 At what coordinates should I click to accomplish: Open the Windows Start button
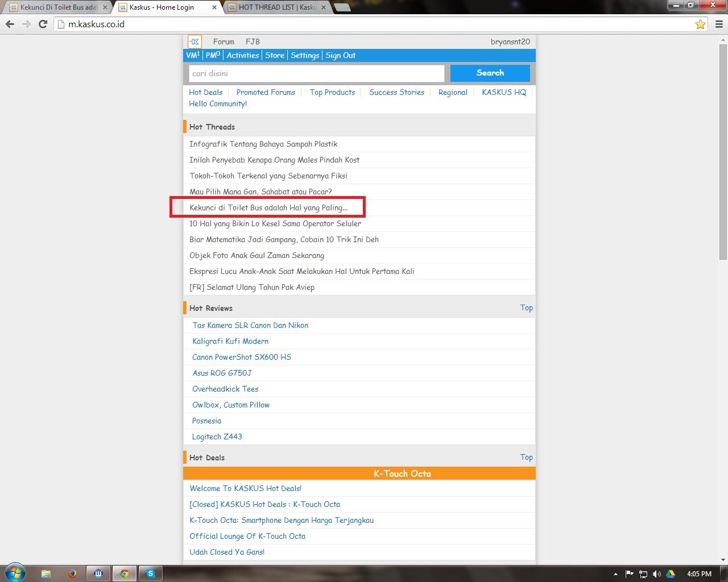[x=15, y=573]
